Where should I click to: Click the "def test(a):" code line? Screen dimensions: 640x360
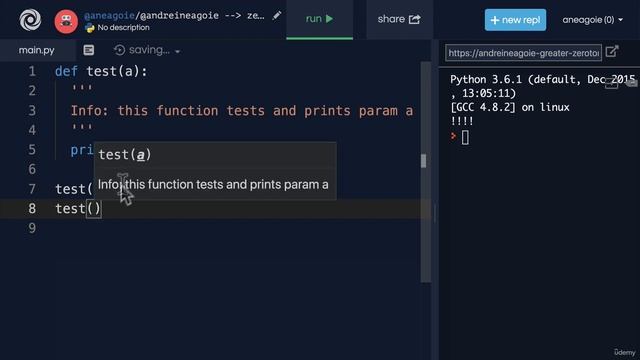101,71
